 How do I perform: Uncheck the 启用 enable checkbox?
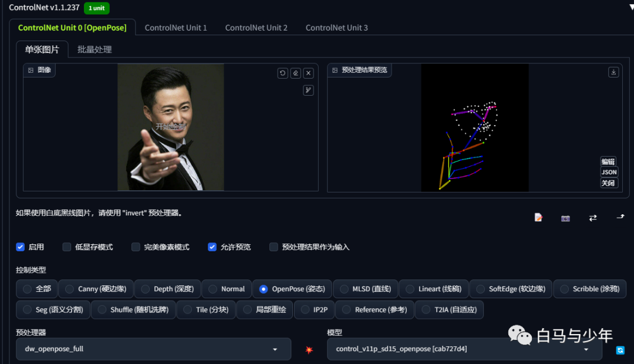click(x=20, y=247)
